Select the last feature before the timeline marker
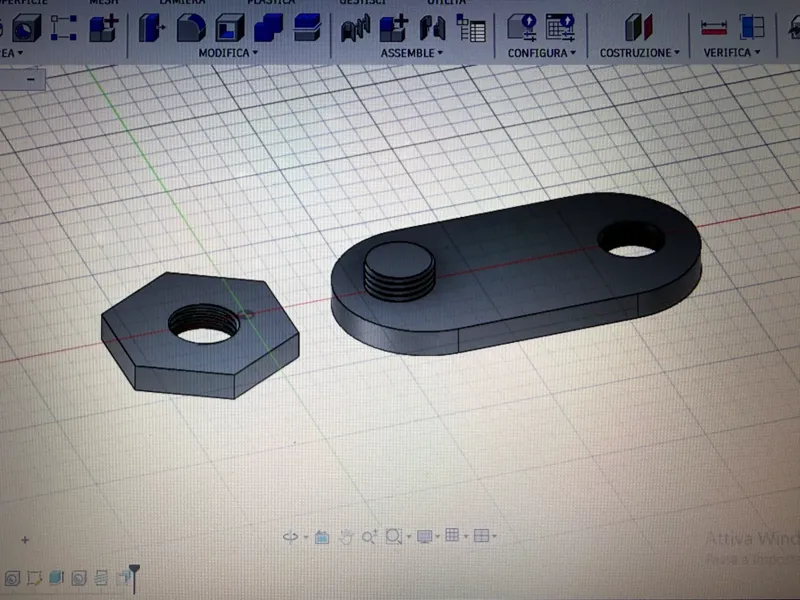Viewport: 800px width, 600px height. click(123, 578)
